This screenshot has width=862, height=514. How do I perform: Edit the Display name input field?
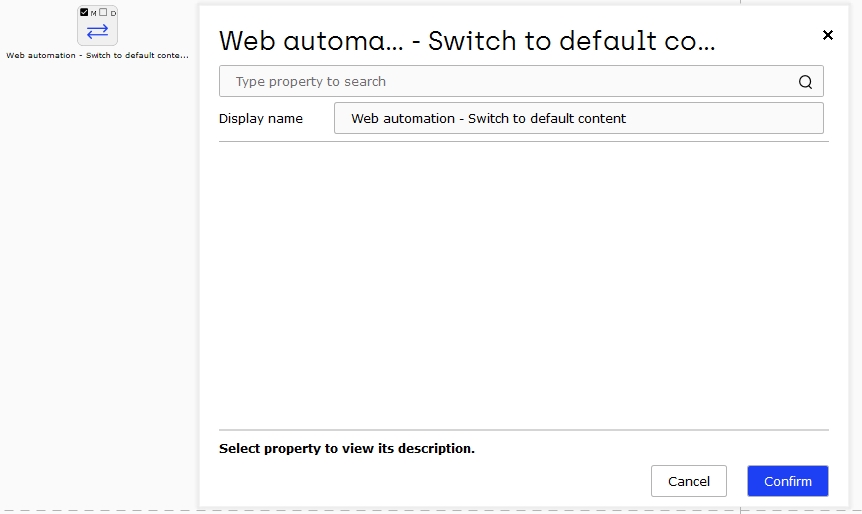tap(579, 118)
